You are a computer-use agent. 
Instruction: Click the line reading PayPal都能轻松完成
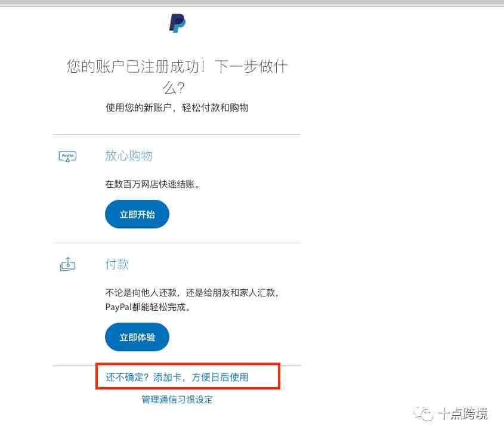[x=148, y=307]
